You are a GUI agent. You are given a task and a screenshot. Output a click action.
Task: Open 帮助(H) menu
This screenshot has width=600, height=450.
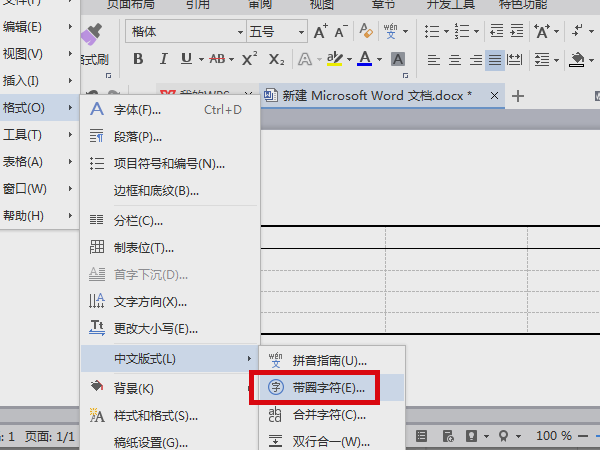(39, 216)
